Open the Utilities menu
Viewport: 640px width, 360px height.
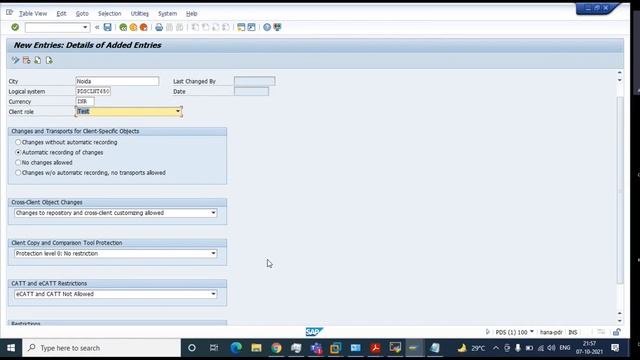pyautogui.click(x=140, y=13)
